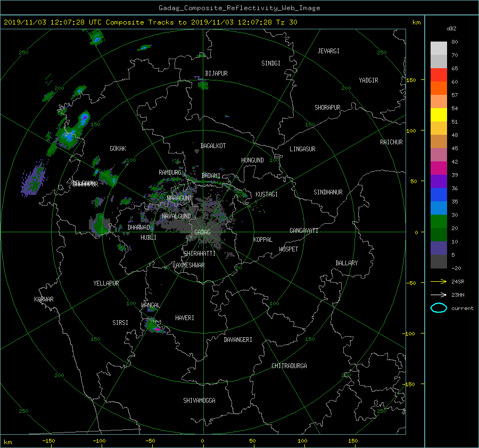The image size is (479, 448).
Task: Click the BAGALKOT city label
Action: pyautogui.click(x=213, y=146)
